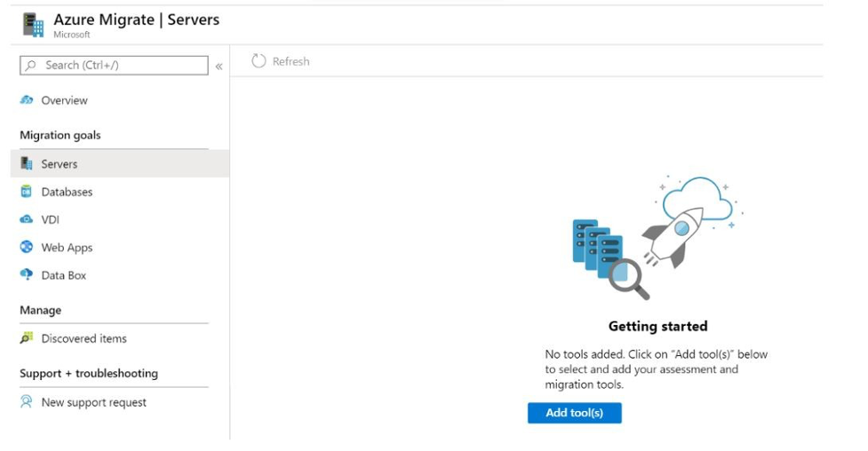
Task: Click the Databases icon
Action: 26,192
